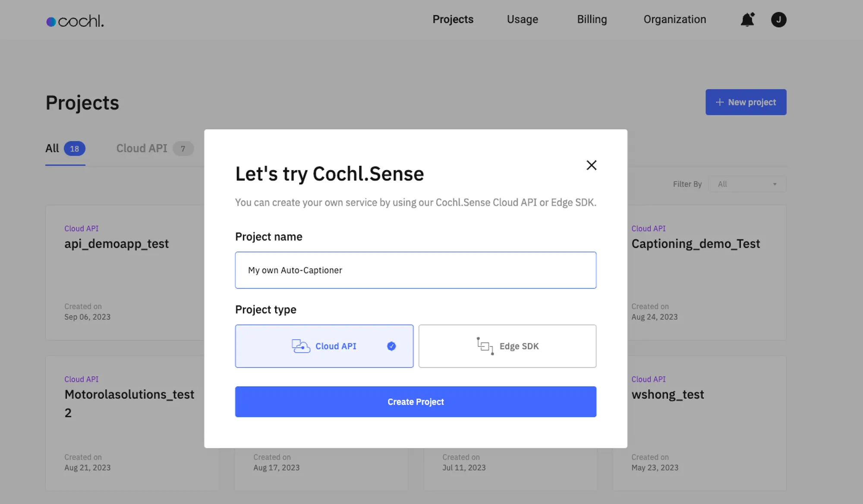Click the Project name input field
Screen dimensions: 863x504
[x=415, y=270]
